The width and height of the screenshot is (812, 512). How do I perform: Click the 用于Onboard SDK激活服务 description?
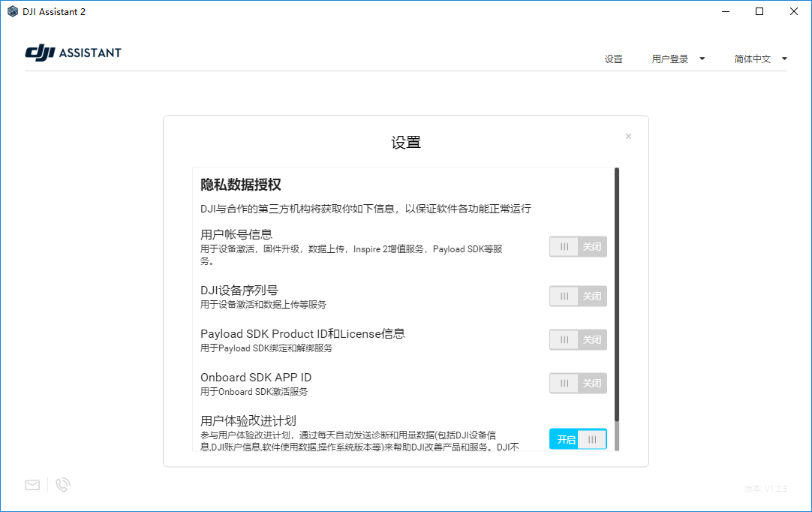pyautogui.click(x=254, y=392)
